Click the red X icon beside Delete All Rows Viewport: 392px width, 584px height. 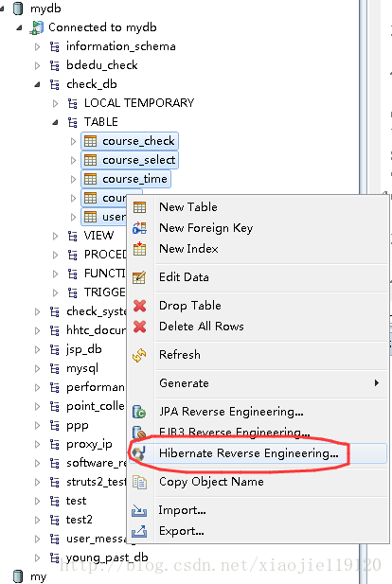140,327
